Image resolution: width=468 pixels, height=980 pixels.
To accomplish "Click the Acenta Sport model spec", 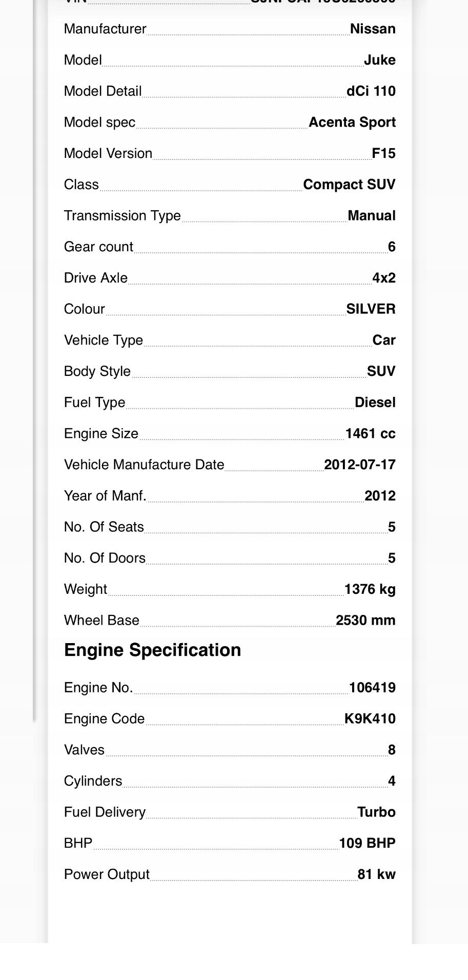I will point(352,122).
